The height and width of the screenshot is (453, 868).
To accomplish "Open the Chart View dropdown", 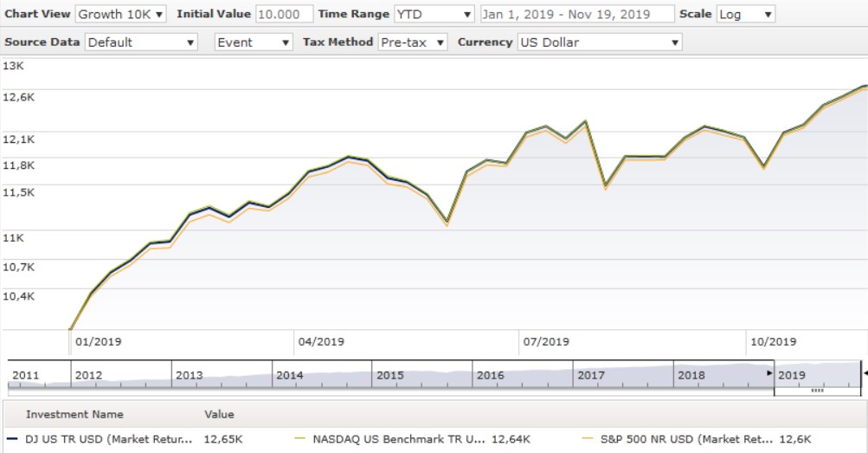I will 121,14.
